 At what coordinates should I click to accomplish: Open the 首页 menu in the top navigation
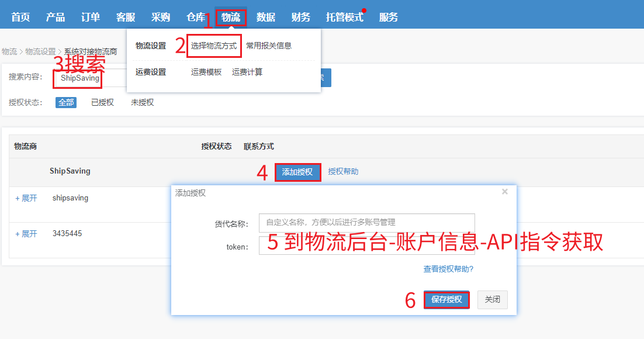[x=20, y=18]
